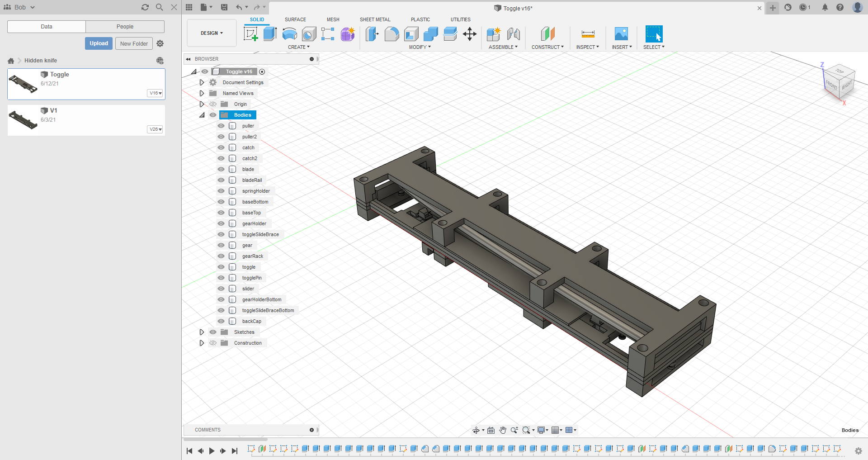This screenshot has height=460, width=868.
Task: Hide the puller body
Action: (x=221, y=126)
